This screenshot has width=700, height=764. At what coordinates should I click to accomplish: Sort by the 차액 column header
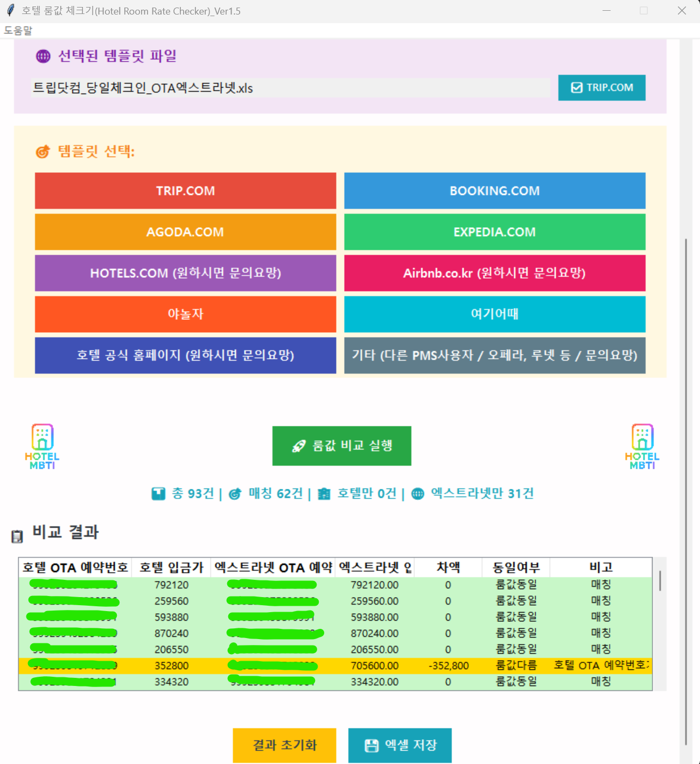coord(447,567)
